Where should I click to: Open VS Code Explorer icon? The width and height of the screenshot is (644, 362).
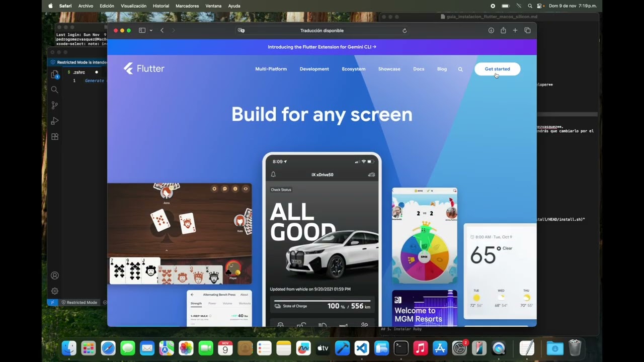[55, 74]
